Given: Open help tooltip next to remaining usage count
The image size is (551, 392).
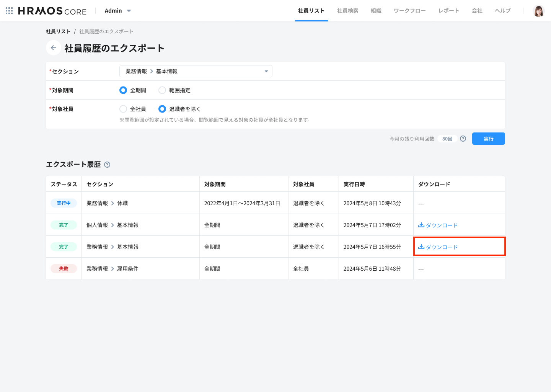Looking at the screenshot, I should point(463,139).
